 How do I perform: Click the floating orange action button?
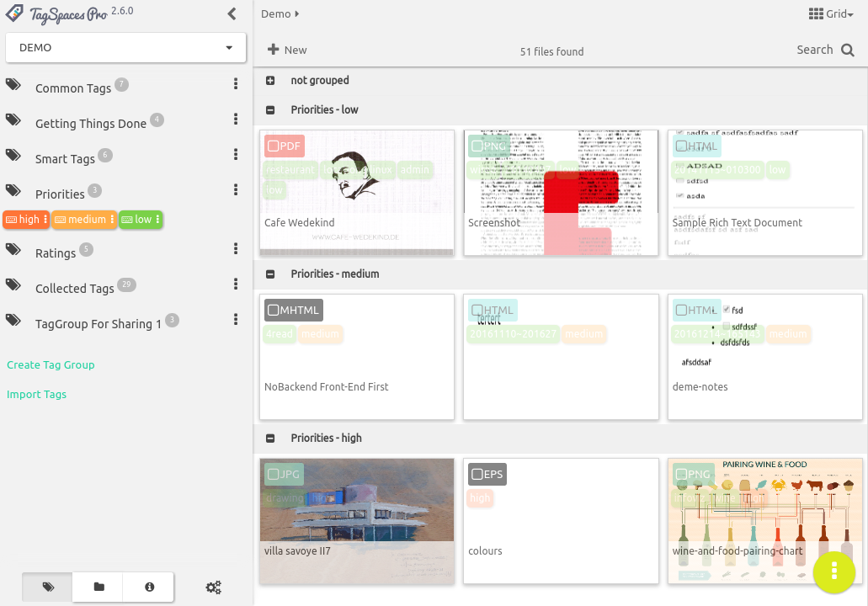coord(833,572)
